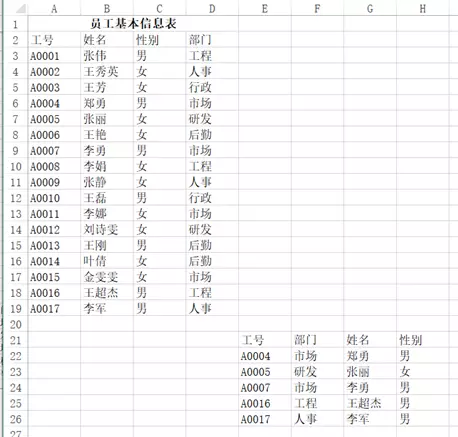
Task: Select cell A0009
Action: (54, 182)
